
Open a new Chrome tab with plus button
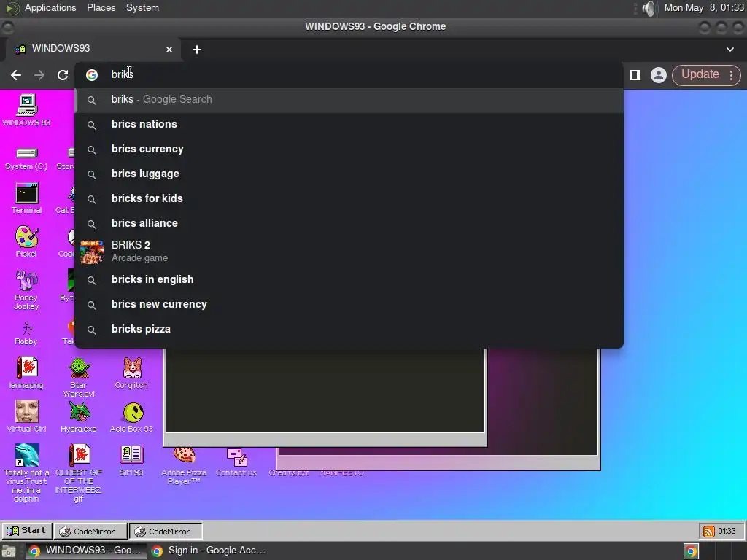click(197, 50)
